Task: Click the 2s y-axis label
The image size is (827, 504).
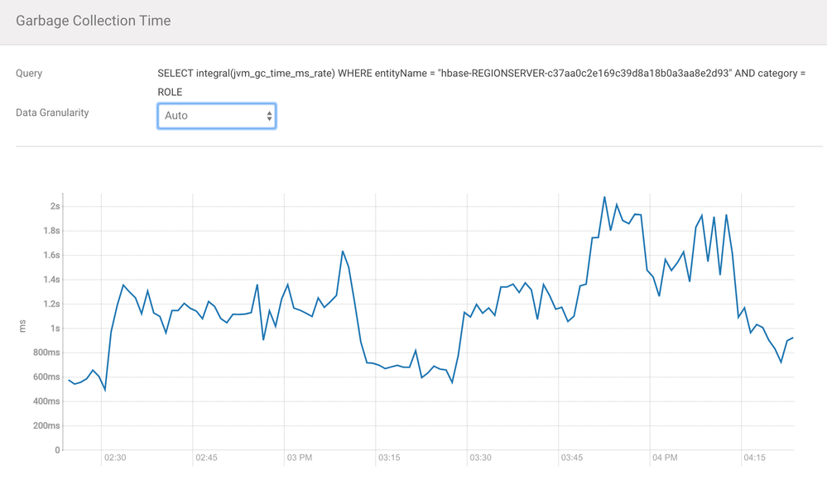Action: 55,206
